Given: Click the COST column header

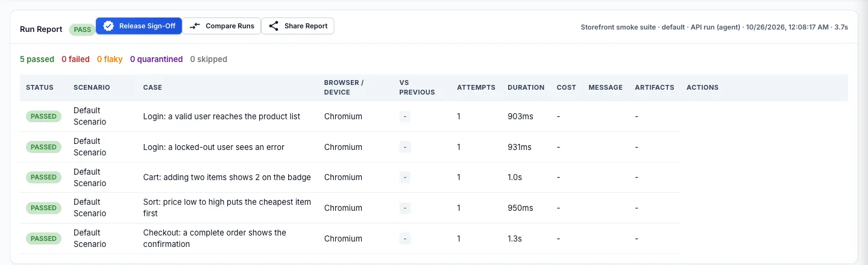Looking at the screenshot, I should click(567, 87).
